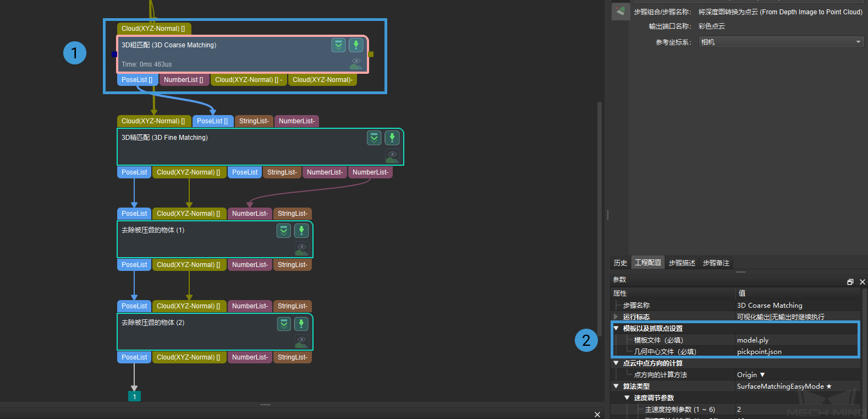Image resolution: width=868 pixels, height=419 pixels.
Task: Click NumberList [] output port of Coarse Matching
Action: [x=184, y=80]
